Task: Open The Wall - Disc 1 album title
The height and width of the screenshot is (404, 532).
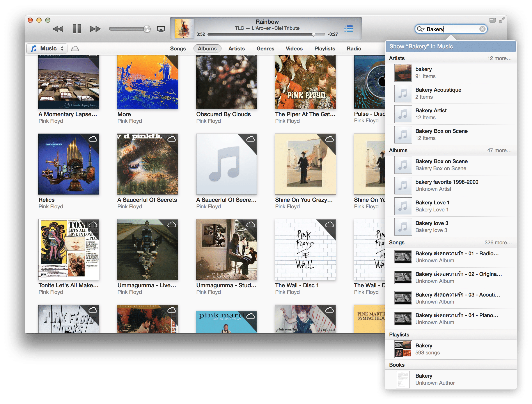Action: click(x=297, y=285)
